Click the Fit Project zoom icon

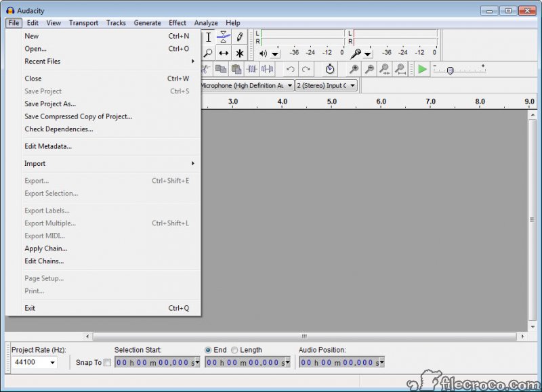tap(400, 69)
